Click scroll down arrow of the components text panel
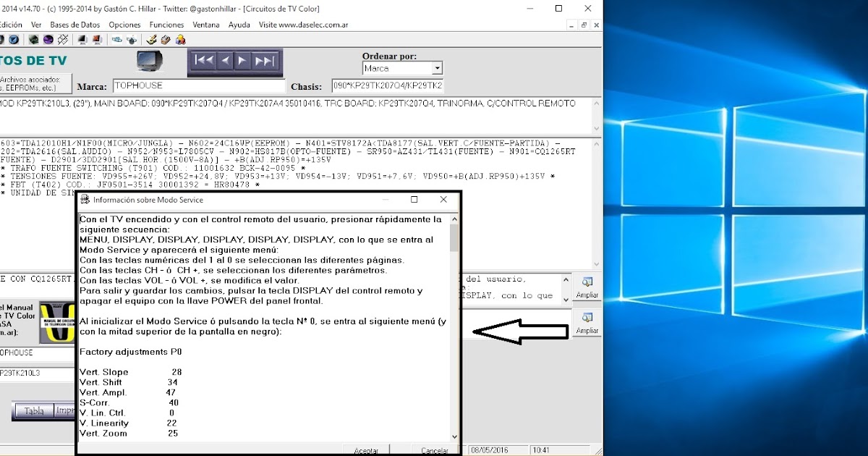The height and width of the screenshot is (456, 868). 597,263
